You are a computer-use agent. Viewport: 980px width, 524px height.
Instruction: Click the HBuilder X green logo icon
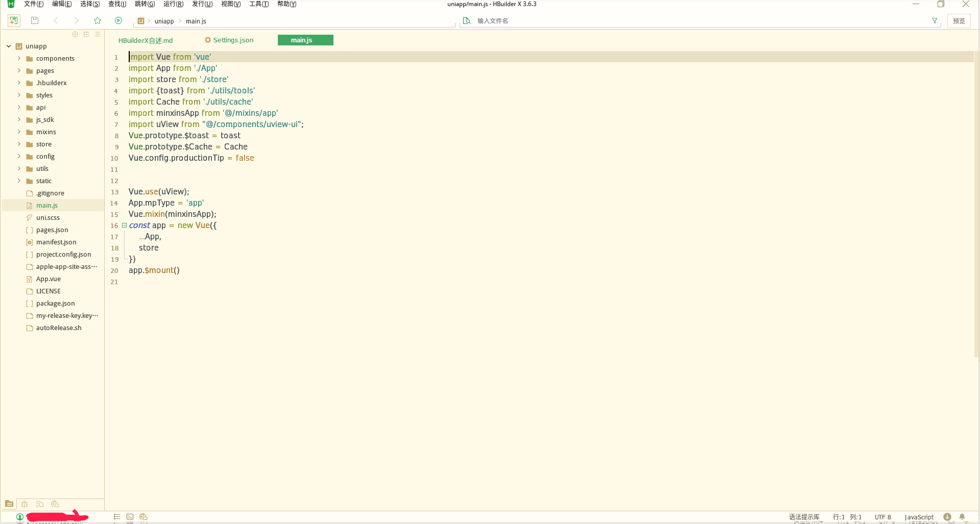(11, 4)
